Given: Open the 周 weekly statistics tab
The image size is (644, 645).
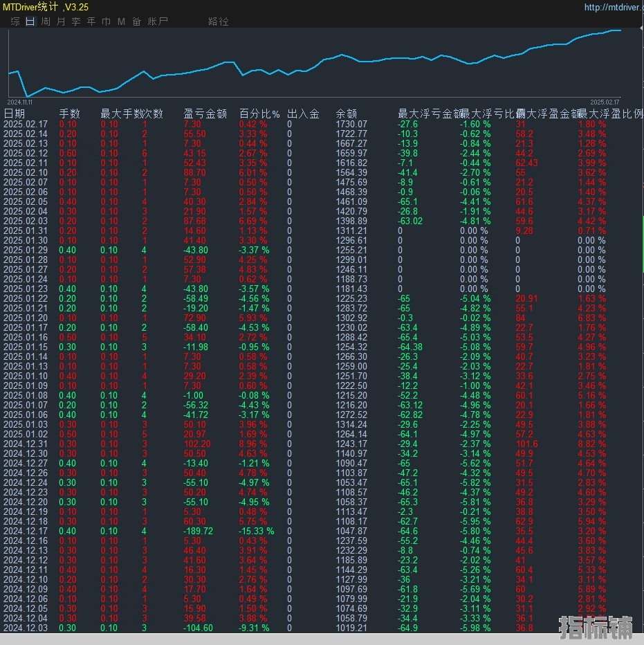Looking at the screenshot, I should (x=46, y=21).
